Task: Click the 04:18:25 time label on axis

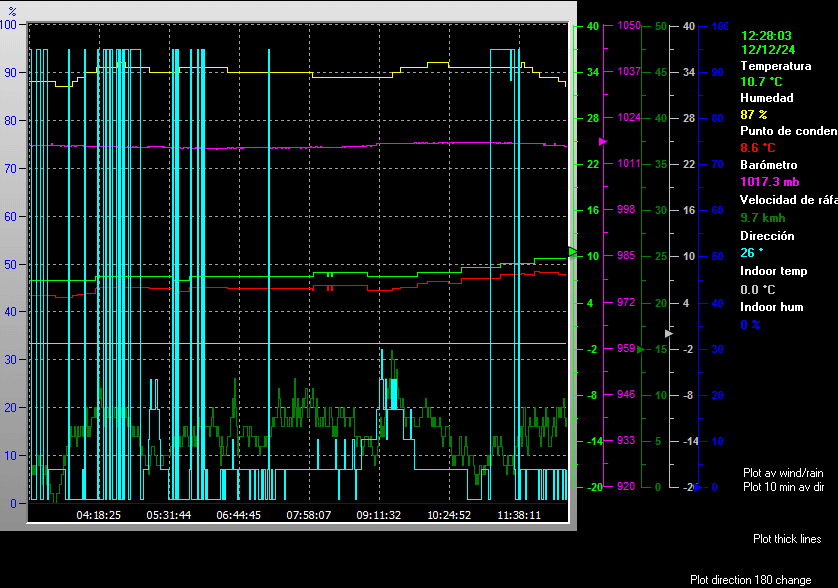Action: click(x=99, y=516)
